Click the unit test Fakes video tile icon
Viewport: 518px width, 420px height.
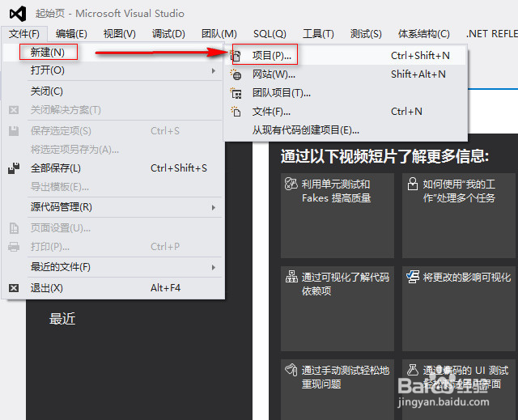coord(291,184)
